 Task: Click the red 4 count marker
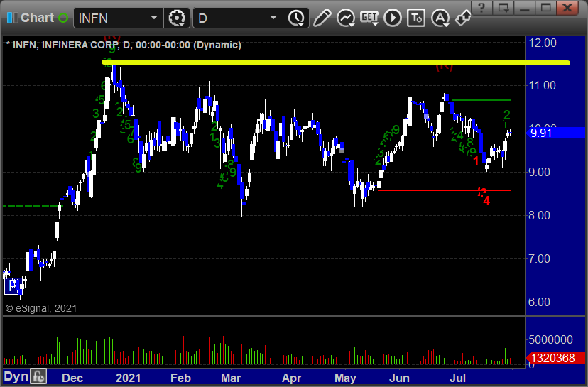486,201
